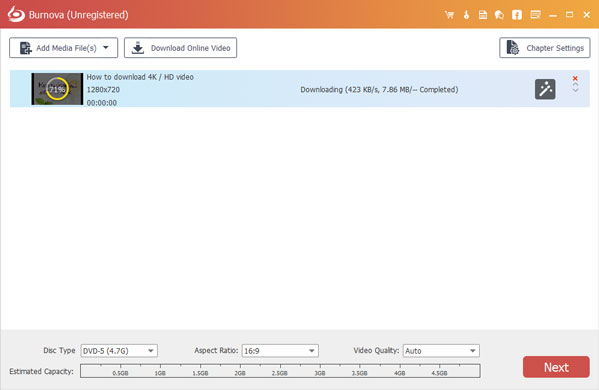The width and height of the screenshot is (599, 390).
Task: Open the shopping cart purchase icon
Action: (x=449, y=15)
